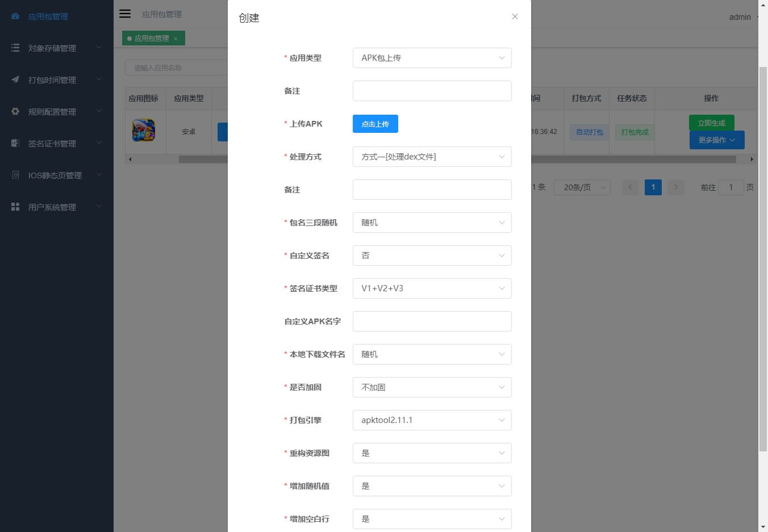768x532 pixels.
Task: Open the 签名证书类型 V1+V2+V3 dropdown
Action: coord(432,288)
